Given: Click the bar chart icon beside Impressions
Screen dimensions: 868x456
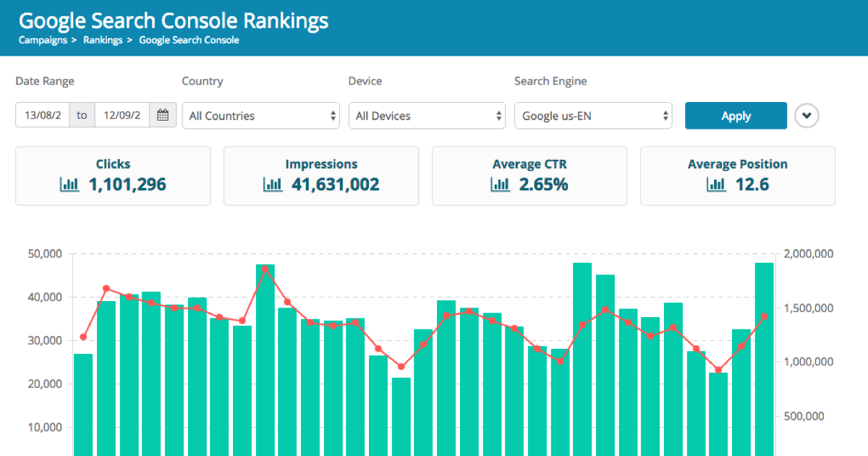Looking at the screenshot, I should (273, 185).
